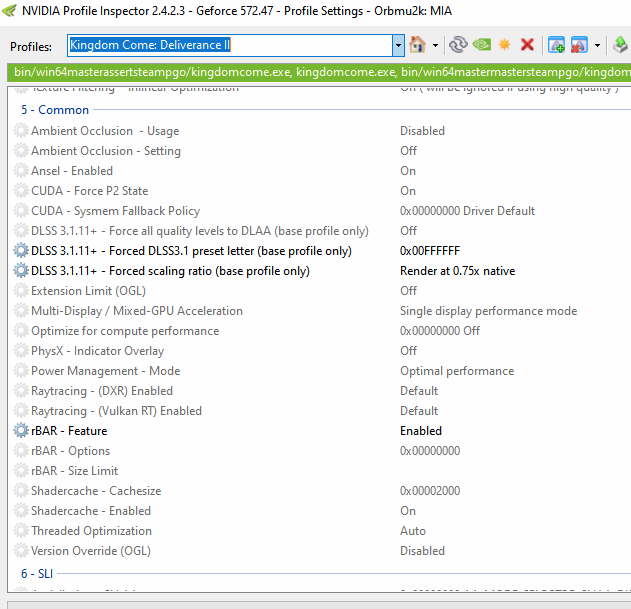Click the Render at 0.75x native value

457,271
